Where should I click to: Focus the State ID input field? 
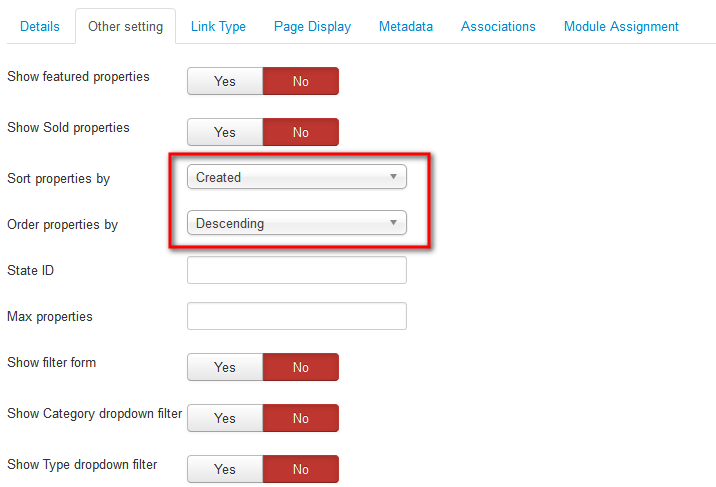tap(297, 270)
